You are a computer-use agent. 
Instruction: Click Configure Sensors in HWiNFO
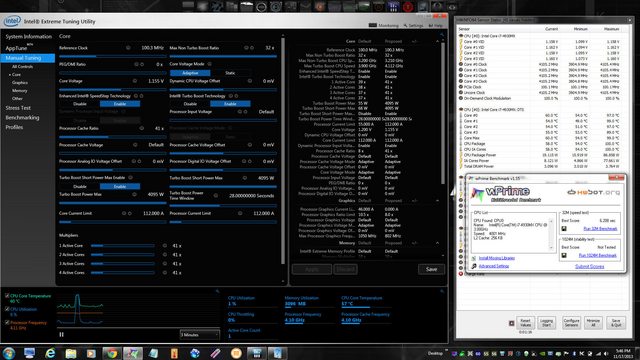click(x=571, y=322)
